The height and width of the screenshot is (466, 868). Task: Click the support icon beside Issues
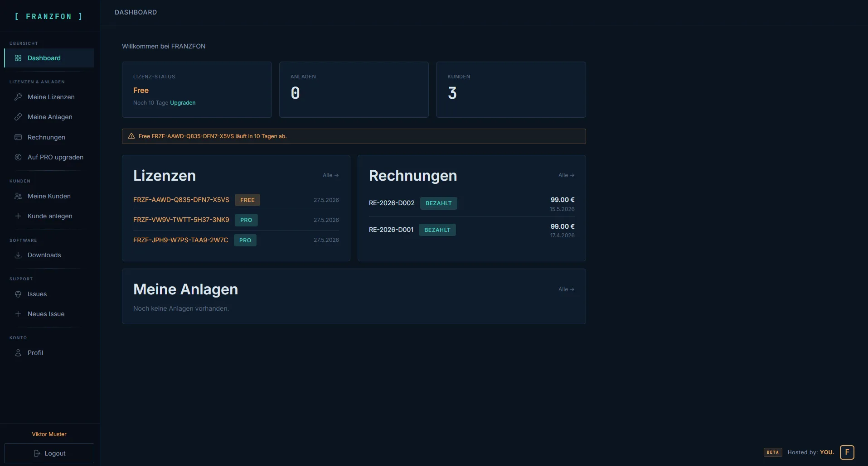pos(18,294)
